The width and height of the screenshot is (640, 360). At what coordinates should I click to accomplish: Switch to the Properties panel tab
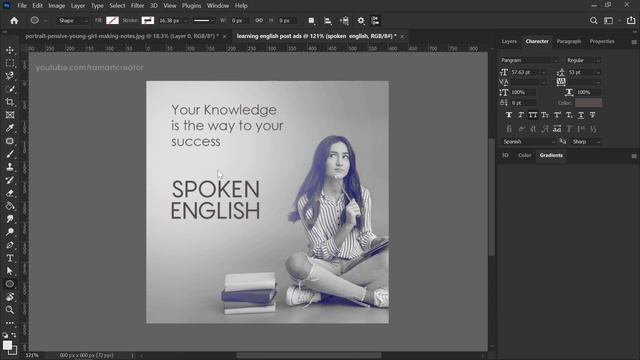coord(602,41)
